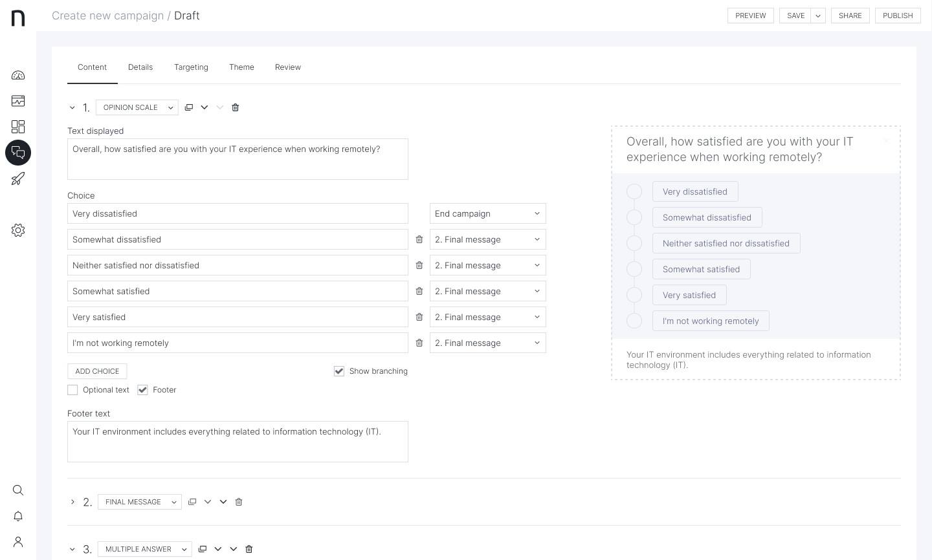Open the End campaign branching dropdown

[x=487, y=213]
